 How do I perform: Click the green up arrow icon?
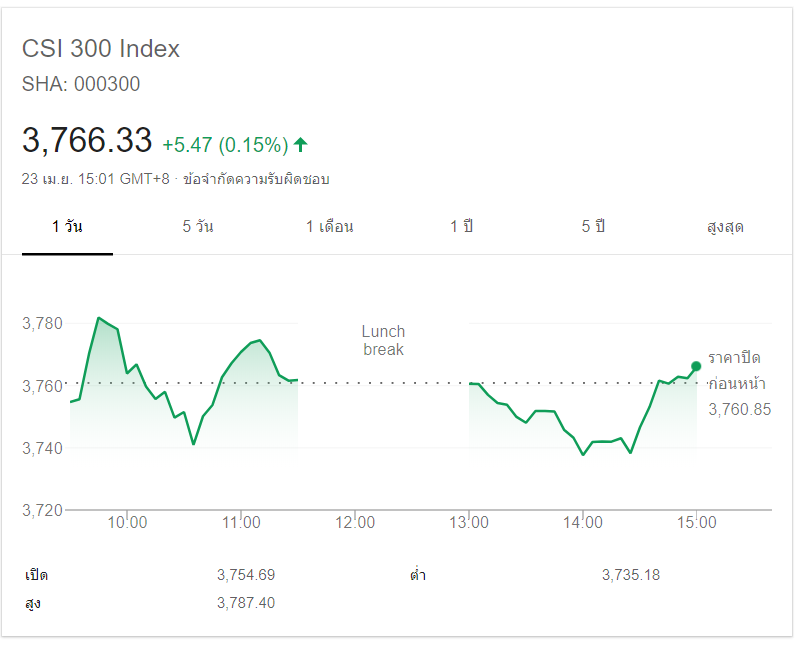coord(300,144)
